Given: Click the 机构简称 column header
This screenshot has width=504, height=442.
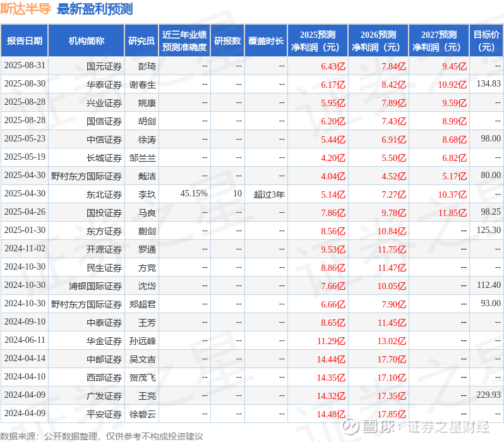Looking at the screenshot, I should (86, 41).
